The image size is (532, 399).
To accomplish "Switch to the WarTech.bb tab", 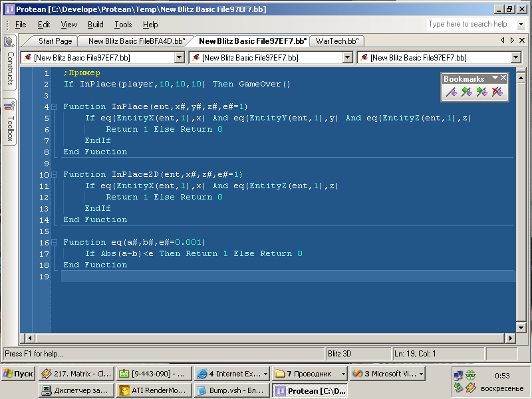I will 336,41.
